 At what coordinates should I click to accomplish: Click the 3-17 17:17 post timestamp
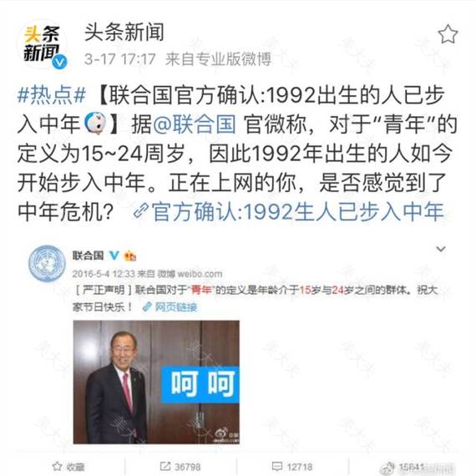click(120, 59)
